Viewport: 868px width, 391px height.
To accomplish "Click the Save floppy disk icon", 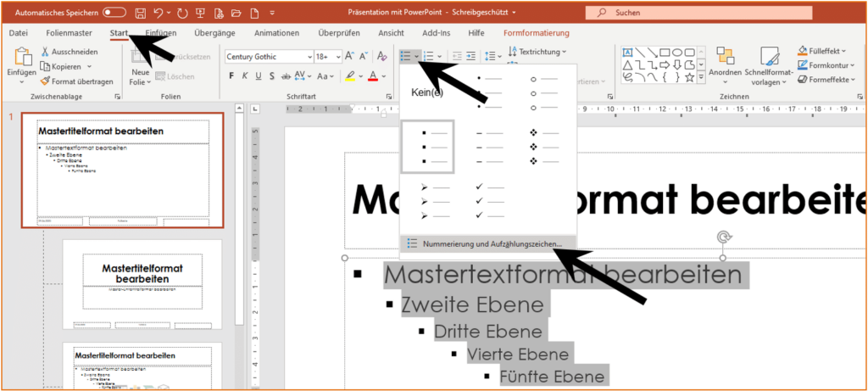I will pos(141,12).
